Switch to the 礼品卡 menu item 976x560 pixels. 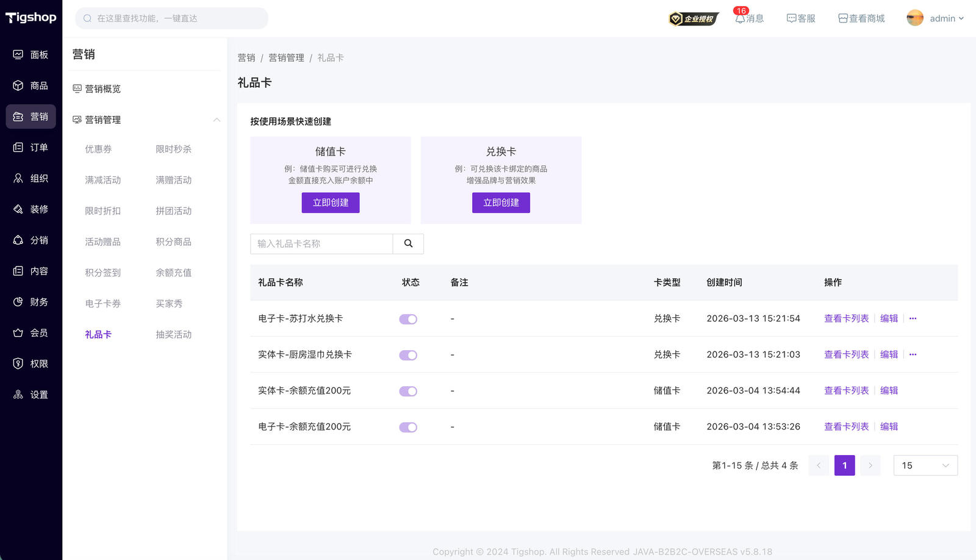pyautogui.click(x=98, y=334)
